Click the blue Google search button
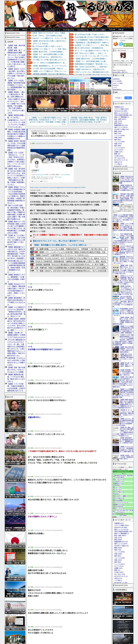Screen dimensions: 138x644 (128, 98)
